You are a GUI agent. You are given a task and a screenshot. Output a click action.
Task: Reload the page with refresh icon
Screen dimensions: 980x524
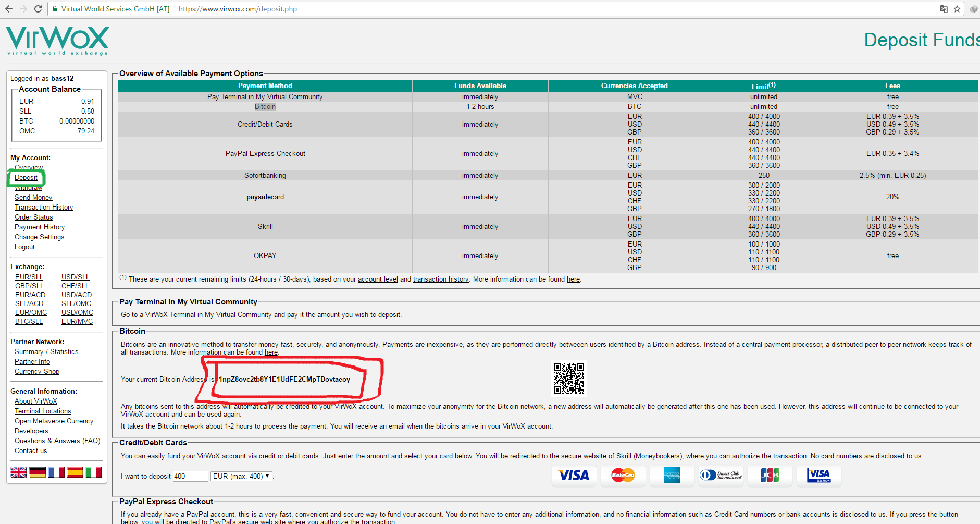[38, 9]
